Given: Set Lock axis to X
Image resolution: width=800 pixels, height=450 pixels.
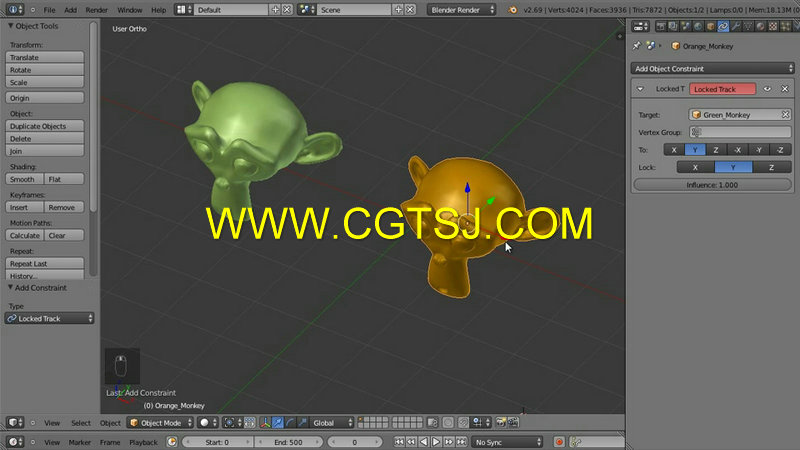Looking at the screenshot, I should (695, 167).
